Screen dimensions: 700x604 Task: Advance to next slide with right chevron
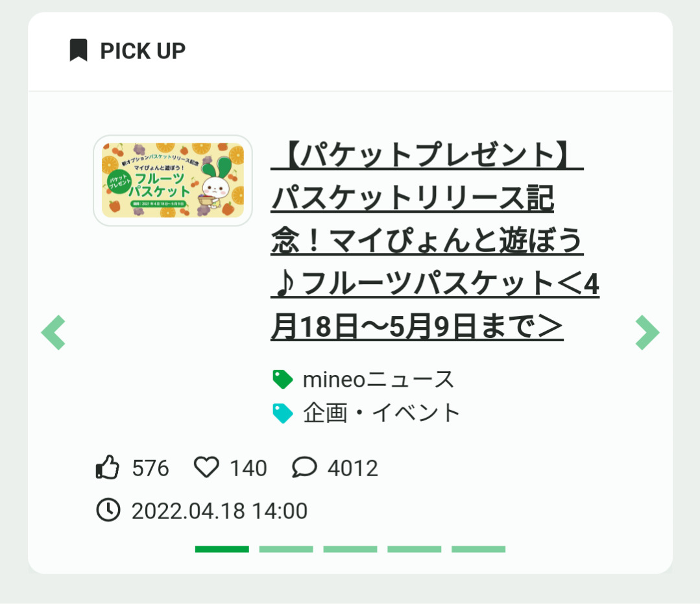coord(647,332)
